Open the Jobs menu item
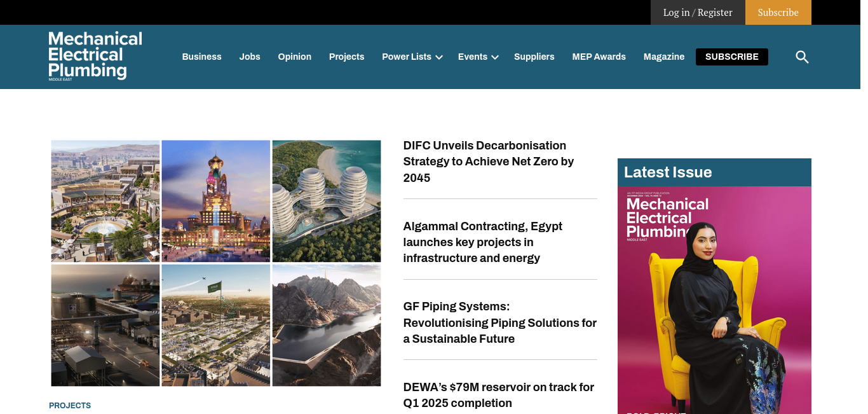This screenshot has height=414, width=868. pyautogui.click(x=250, y=57)
